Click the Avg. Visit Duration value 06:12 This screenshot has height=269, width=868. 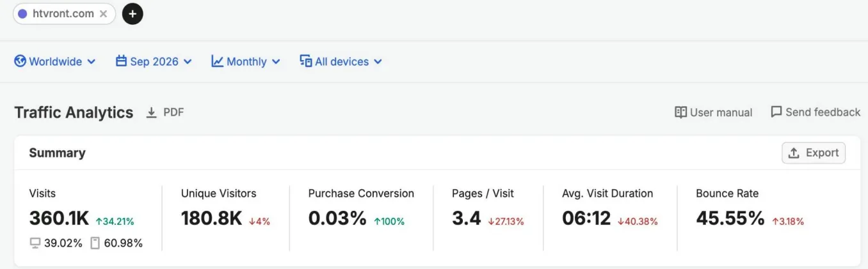click(x=586, y=219)
